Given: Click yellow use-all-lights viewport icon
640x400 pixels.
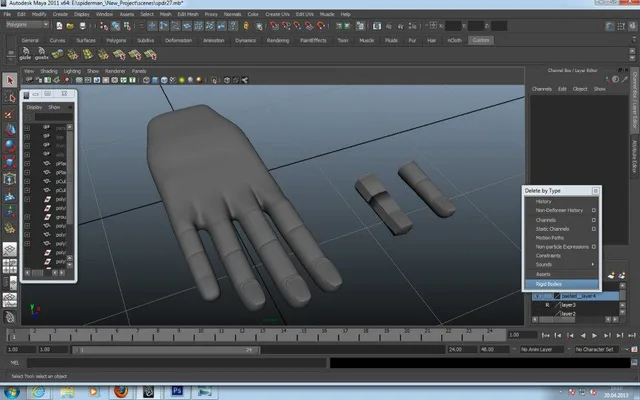Looking at the screenshot, I should [x=182, y=80].
